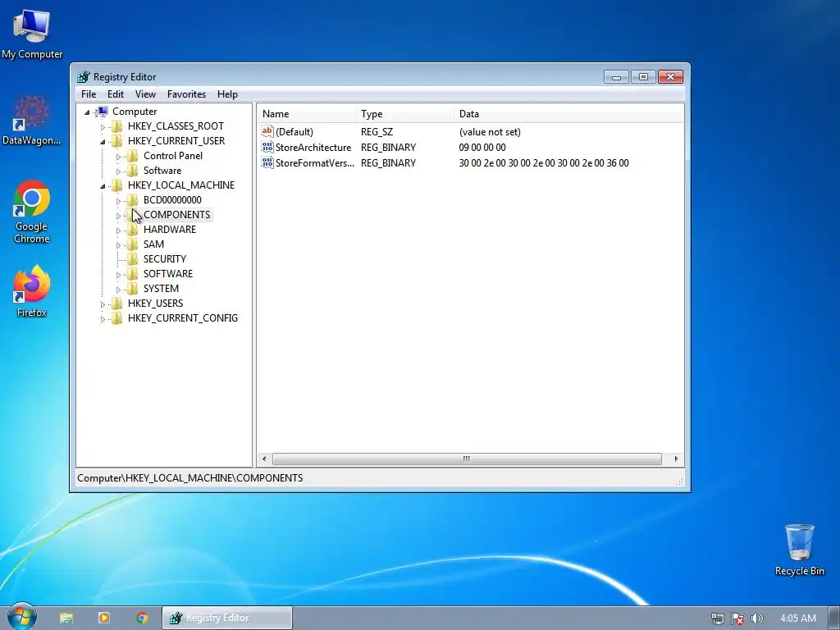Collapse HKEY_CURRENT_USER arrow

click(103, 141)
